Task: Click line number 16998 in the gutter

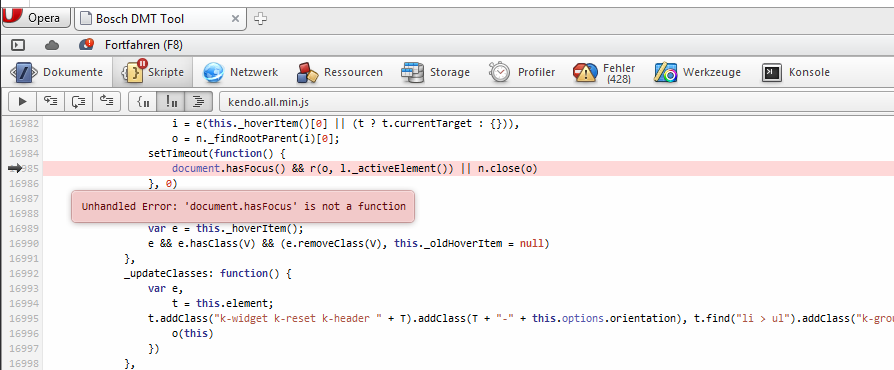Action: coord(25,364)
